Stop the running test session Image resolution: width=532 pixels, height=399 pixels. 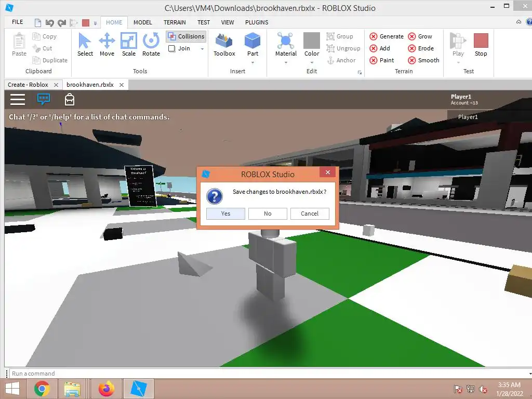(x=481, y=45)
